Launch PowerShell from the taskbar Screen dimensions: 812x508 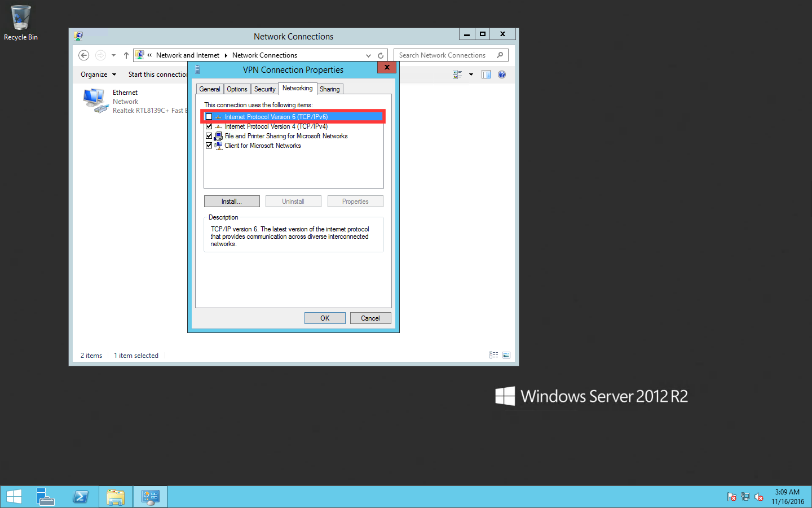81,497
